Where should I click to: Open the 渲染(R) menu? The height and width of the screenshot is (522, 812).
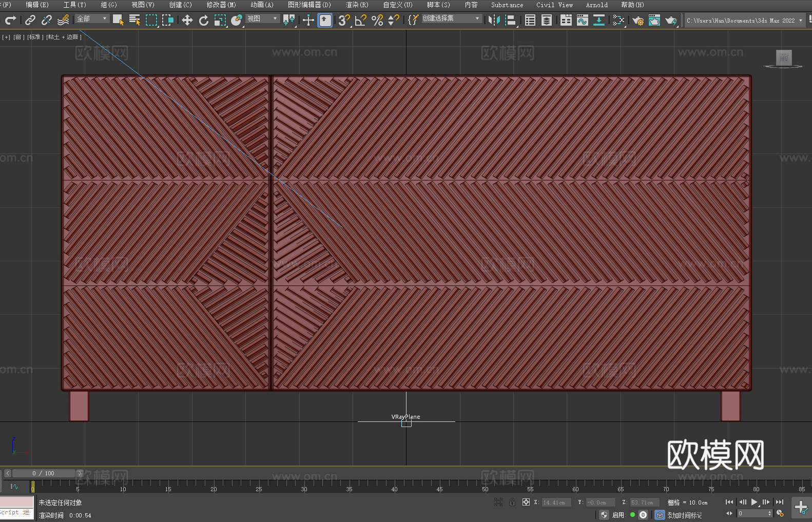(357, 5)
